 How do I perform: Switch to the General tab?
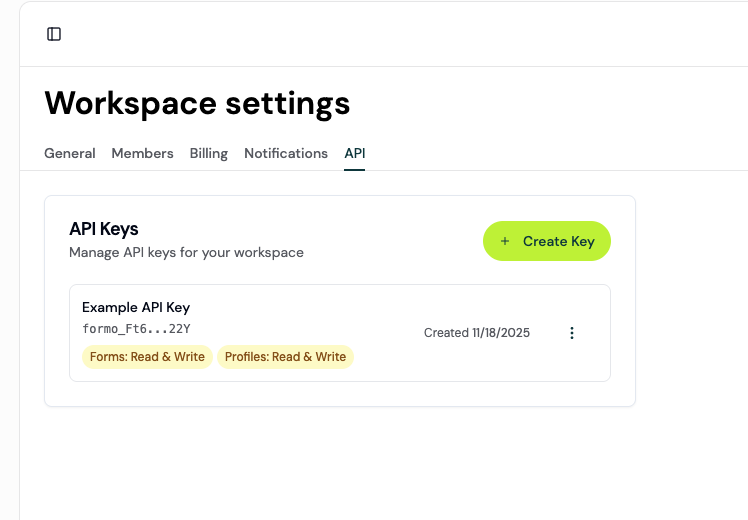click(x=70, y=153)
